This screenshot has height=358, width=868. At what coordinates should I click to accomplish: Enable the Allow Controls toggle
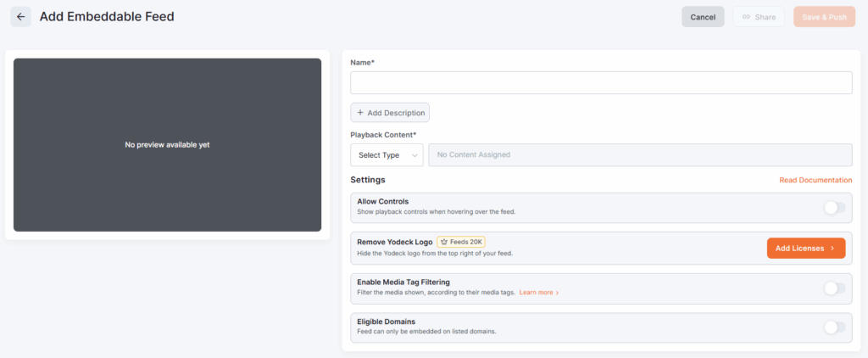pyautogui.click(x=834, y=208)
